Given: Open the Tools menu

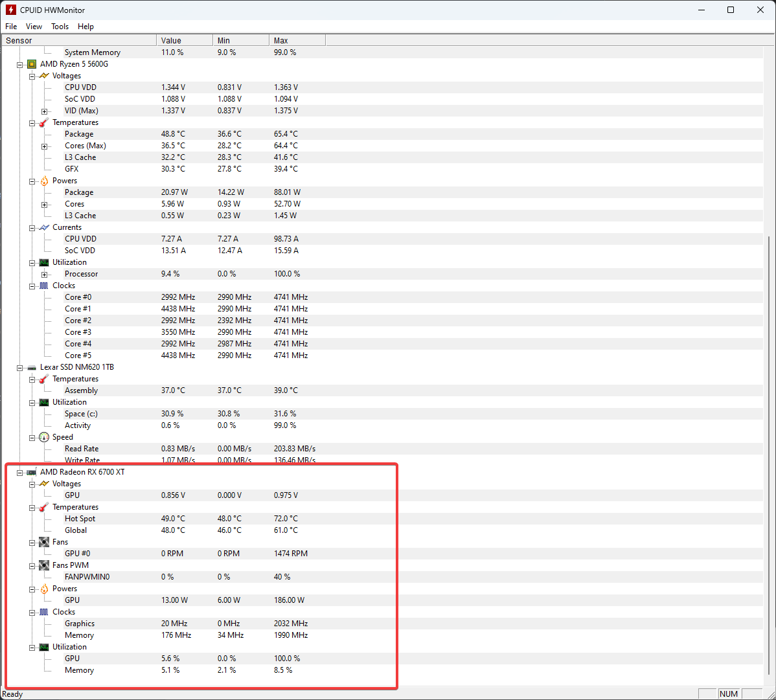Looking at the screenshot, I should coord(60,26).
